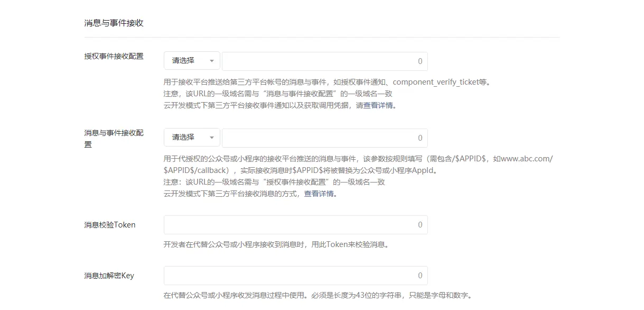Image resolution: width=644 pixels, height=310 pixels.
Task: Select the 消息与事件接收配置 field label
Action: click(114, 139)
